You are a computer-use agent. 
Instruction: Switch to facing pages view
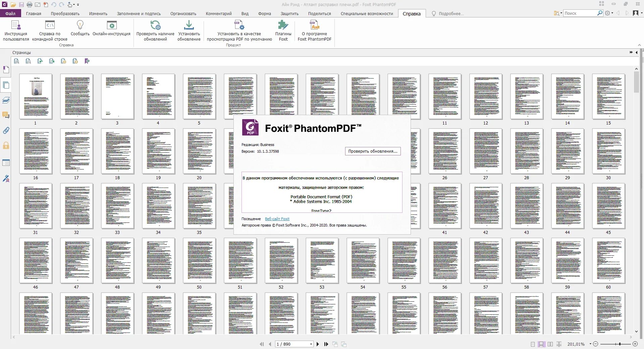[550, 344]
